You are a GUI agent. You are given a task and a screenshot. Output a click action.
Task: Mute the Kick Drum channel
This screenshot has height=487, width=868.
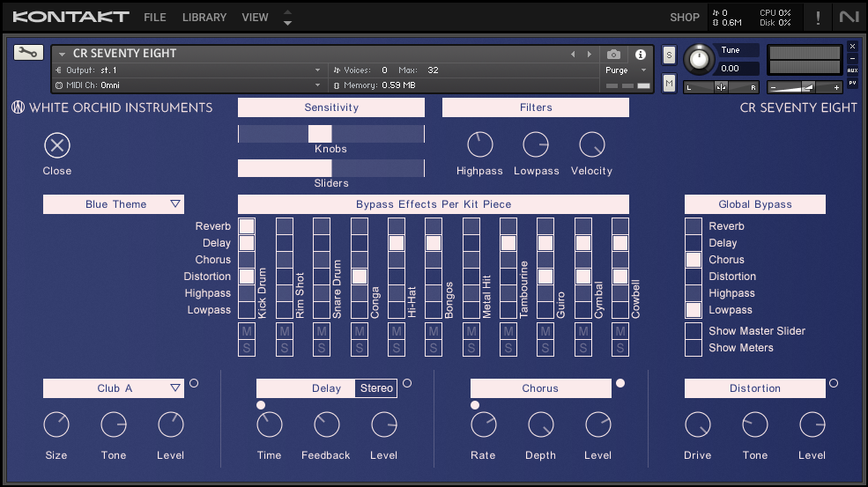point(247,331)
